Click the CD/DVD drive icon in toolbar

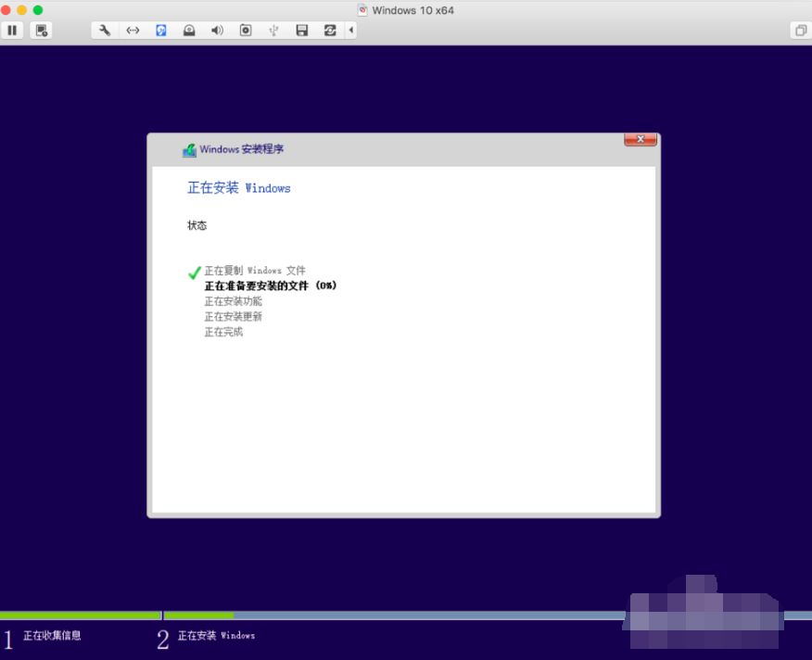188,30
